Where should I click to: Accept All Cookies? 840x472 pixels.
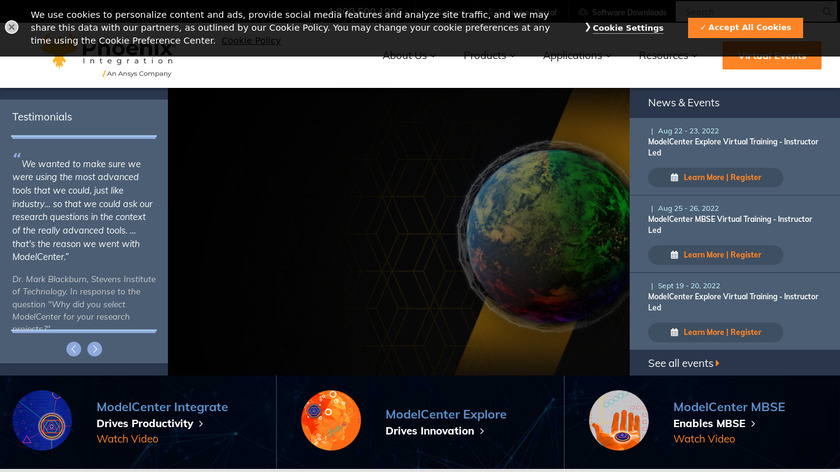point(745,27)
